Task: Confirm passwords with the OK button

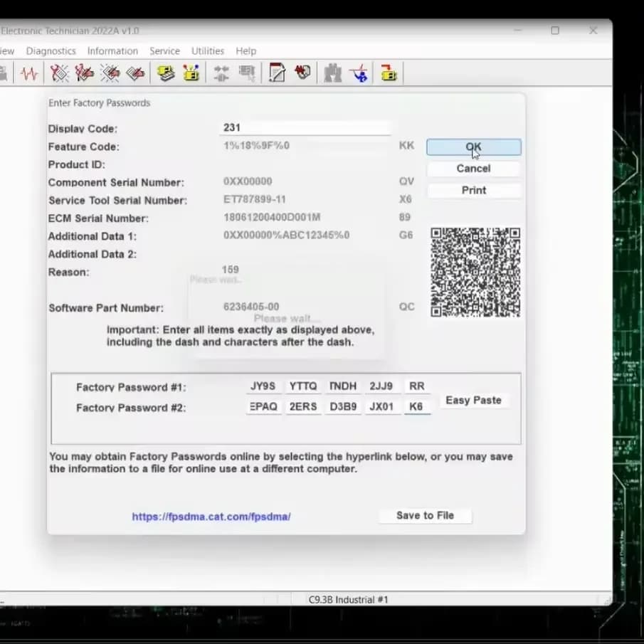Action: point(474,147)
